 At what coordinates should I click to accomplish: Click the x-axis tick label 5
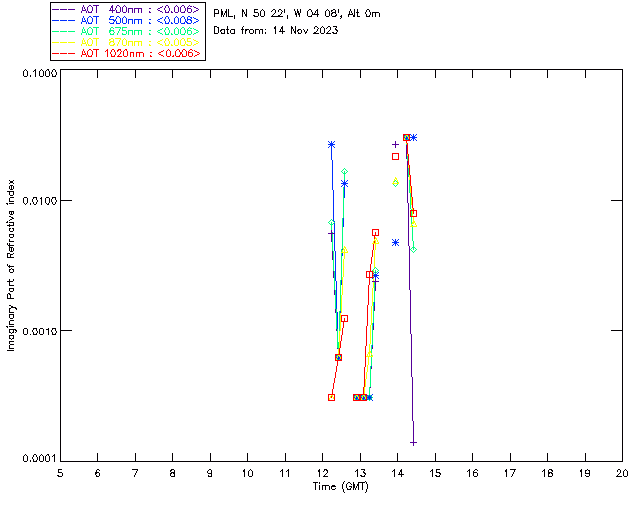click(x=60, y=473)
